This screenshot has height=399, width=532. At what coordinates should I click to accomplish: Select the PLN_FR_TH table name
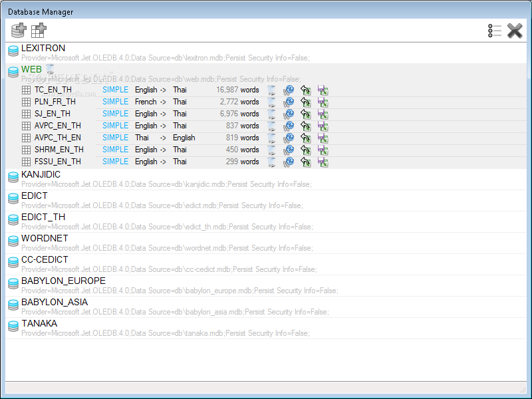[x=55, y=102]
